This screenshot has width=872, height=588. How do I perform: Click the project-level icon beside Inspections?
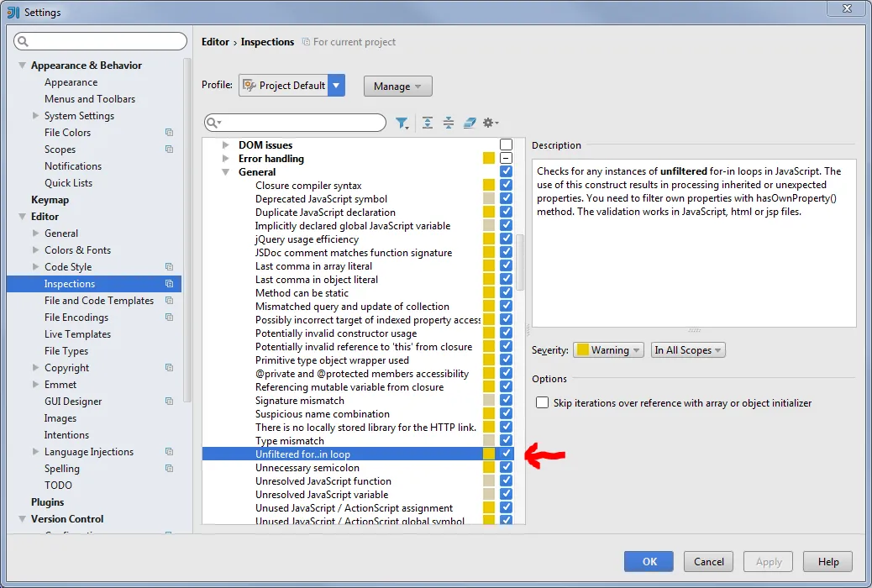coord(169,284)
